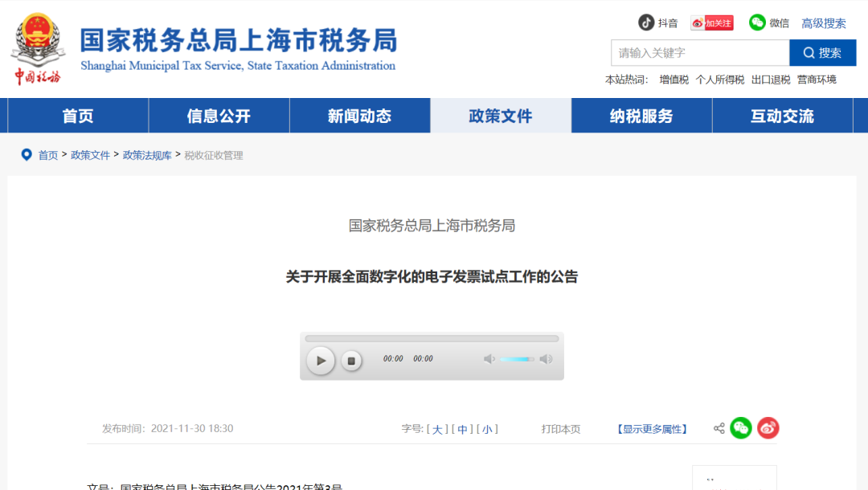Screen dimensions: 868x490
Task: Click the WeChat icon in the top bar
Action: pos(757,22)
